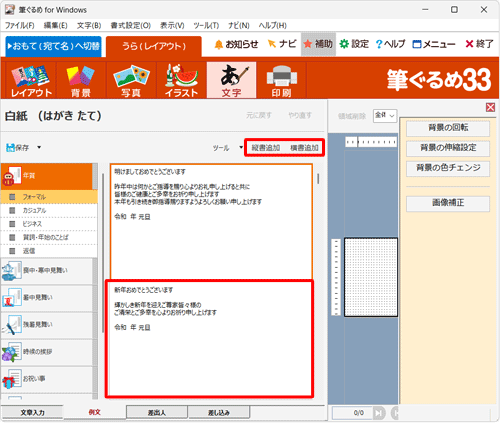The height and width of the screenshot is (425, 500).
Task: Open the 背景 background tool
Action: (81, 80)
